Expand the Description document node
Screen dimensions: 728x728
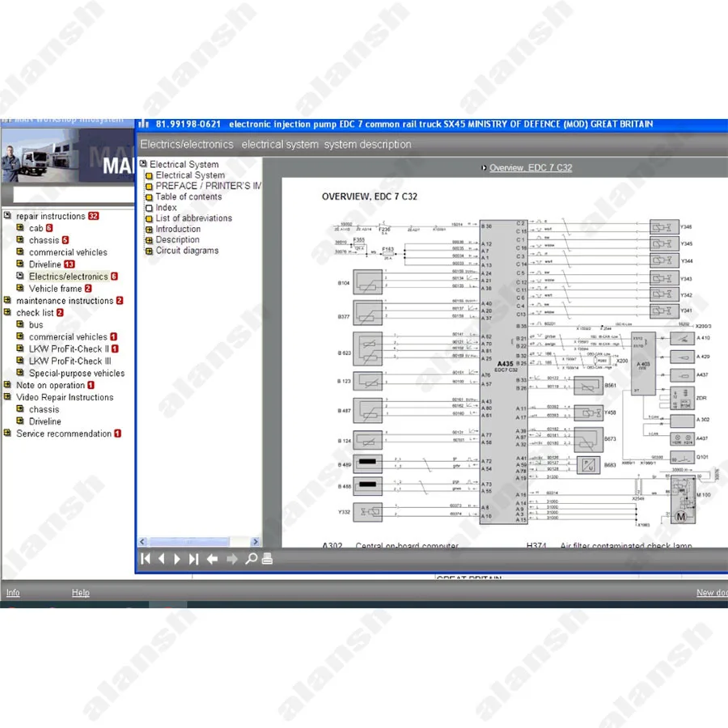[x=149, y=240]
